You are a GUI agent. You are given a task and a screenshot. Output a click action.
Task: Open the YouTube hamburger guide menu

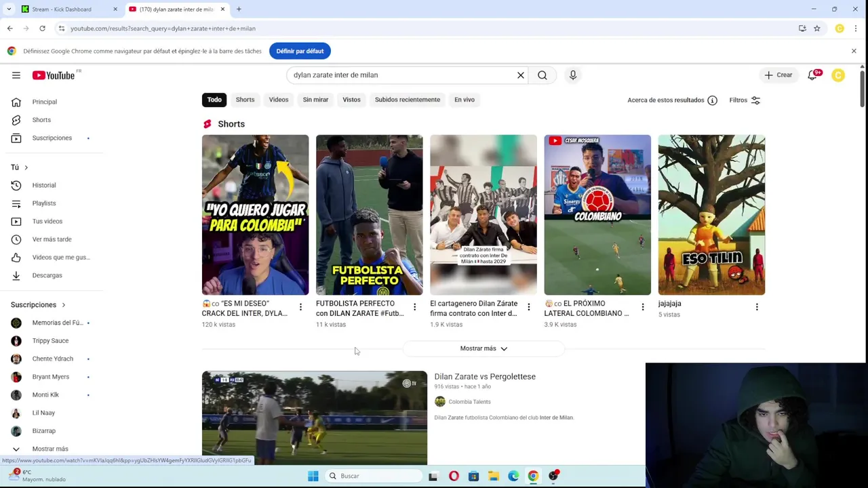[x=16, y=75]
